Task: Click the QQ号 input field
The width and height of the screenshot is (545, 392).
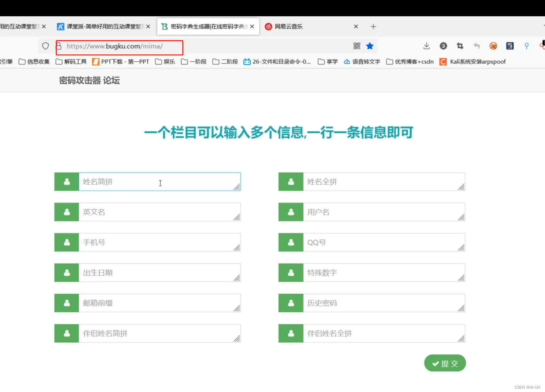Action: coord(384,242)
